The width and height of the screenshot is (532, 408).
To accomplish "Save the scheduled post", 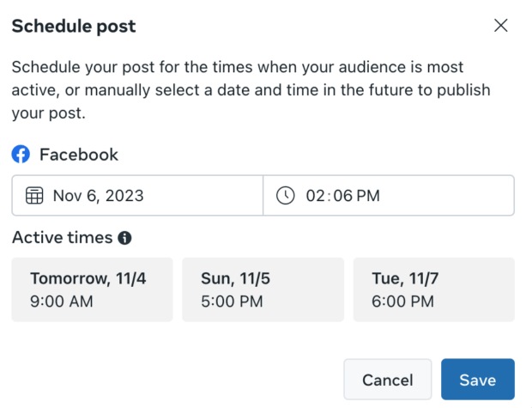I will (478, 380).
